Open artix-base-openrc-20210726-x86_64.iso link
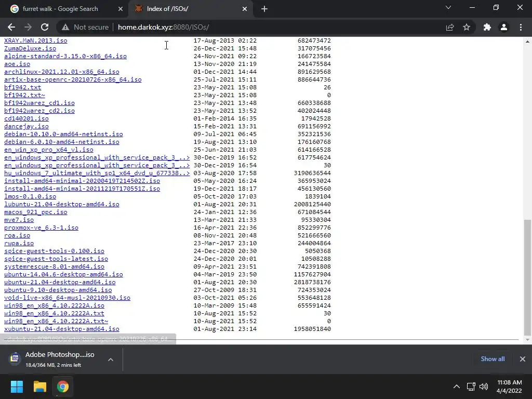The height and width of the screenshot is (399, 532). 73,79
